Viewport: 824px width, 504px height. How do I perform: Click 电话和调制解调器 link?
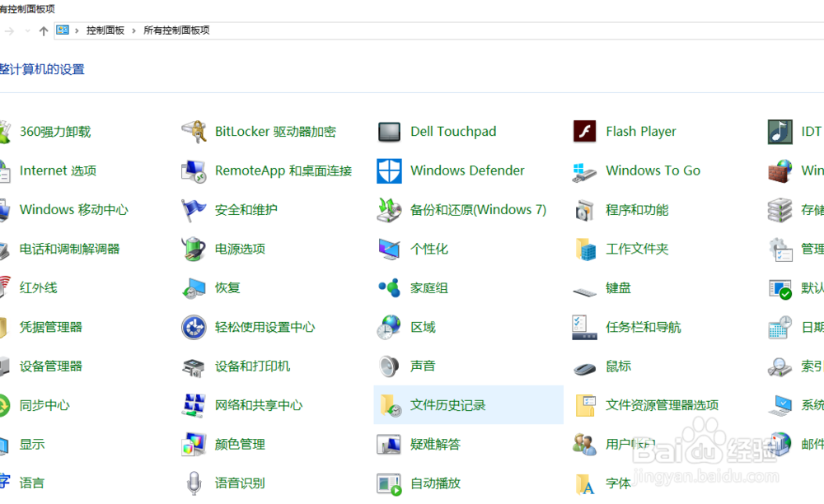click(70, 249)
